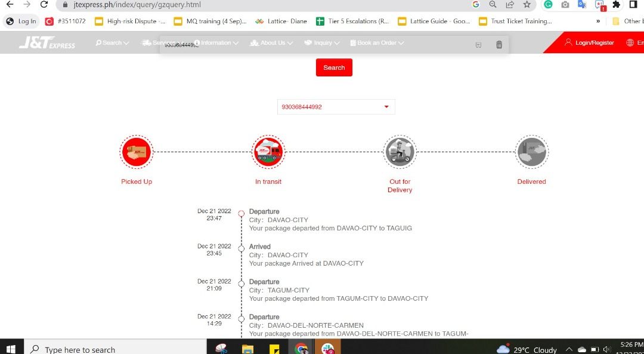Click the Picked Up status icon

tap(137, 152)
